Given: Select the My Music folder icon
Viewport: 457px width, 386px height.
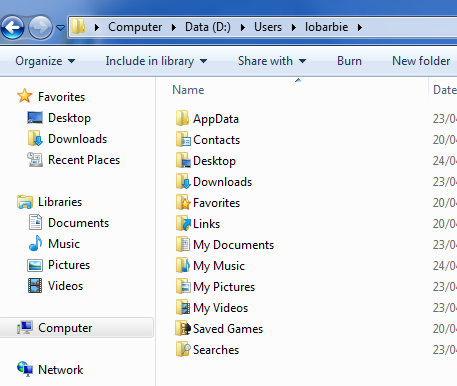Looking at the screenshot, I should click(183, 265).
